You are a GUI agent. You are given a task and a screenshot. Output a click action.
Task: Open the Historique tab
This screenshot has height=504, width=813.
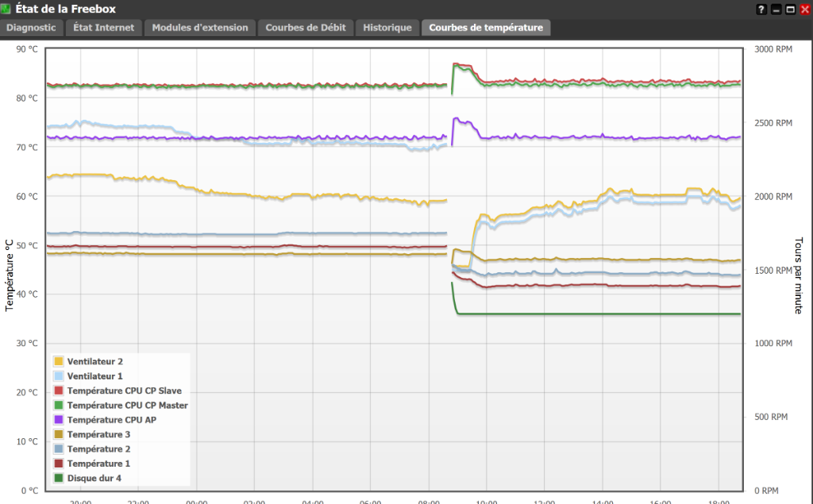(x=387, y=27)
